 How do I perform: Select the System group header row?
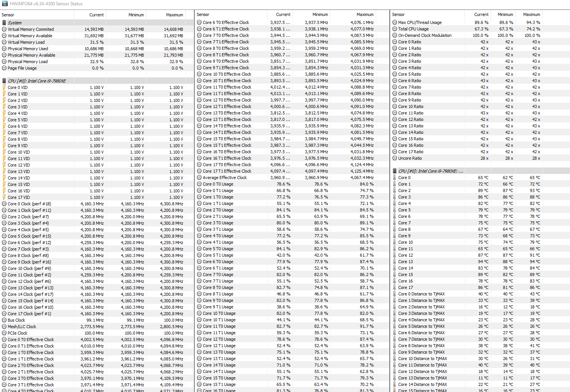pos(97,23)
